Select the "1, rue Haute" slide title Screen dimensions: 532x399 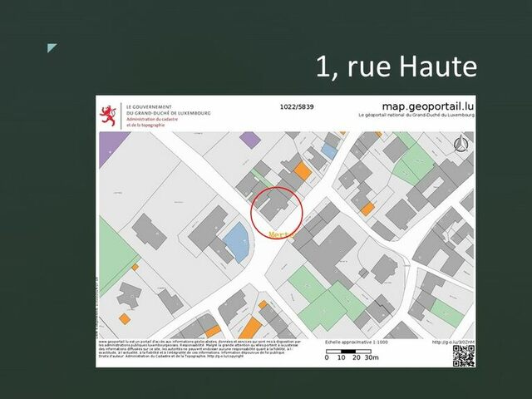[396, 66]
